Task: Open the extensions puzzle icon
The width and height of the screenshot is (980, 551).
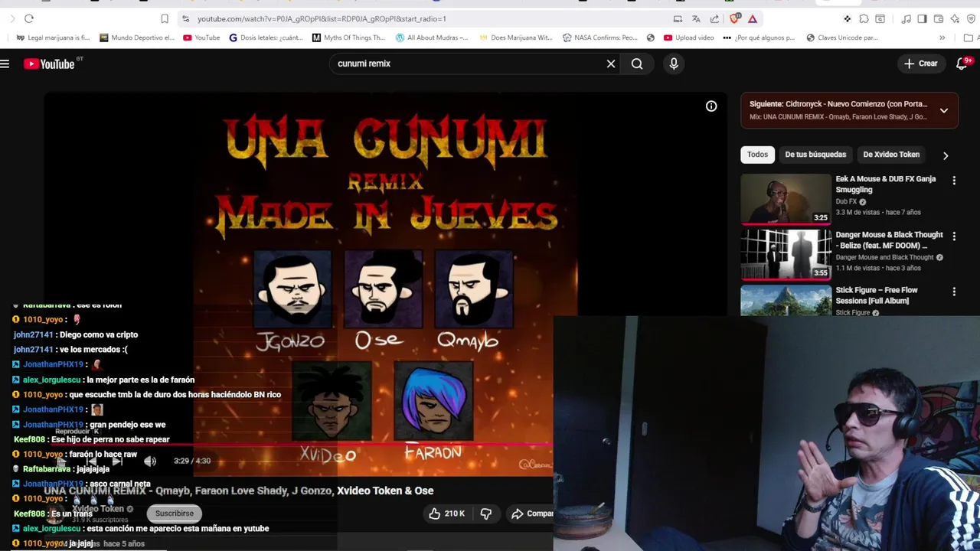Action: [x=864, y=18]
